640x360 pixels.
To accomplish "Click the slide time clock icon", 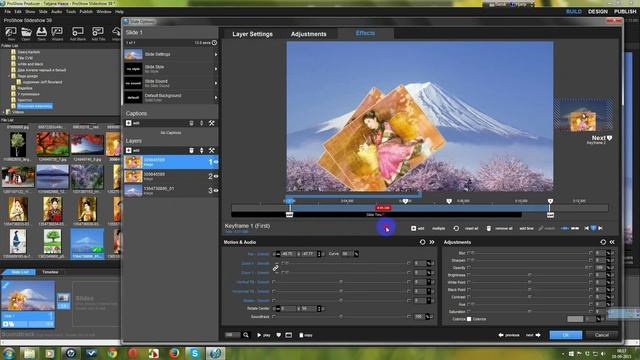I will coord(214,42).
